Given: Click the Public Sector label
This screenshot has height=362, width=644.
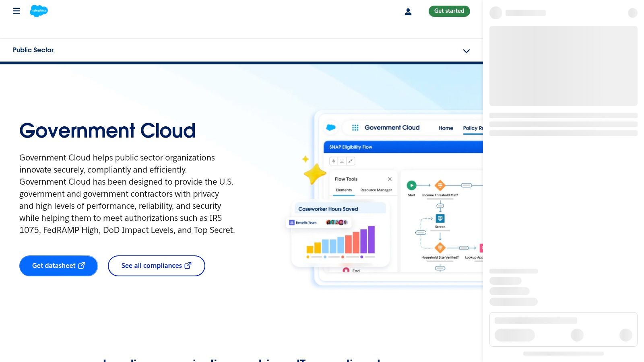Looking at the screenshot, I should 33,50.
